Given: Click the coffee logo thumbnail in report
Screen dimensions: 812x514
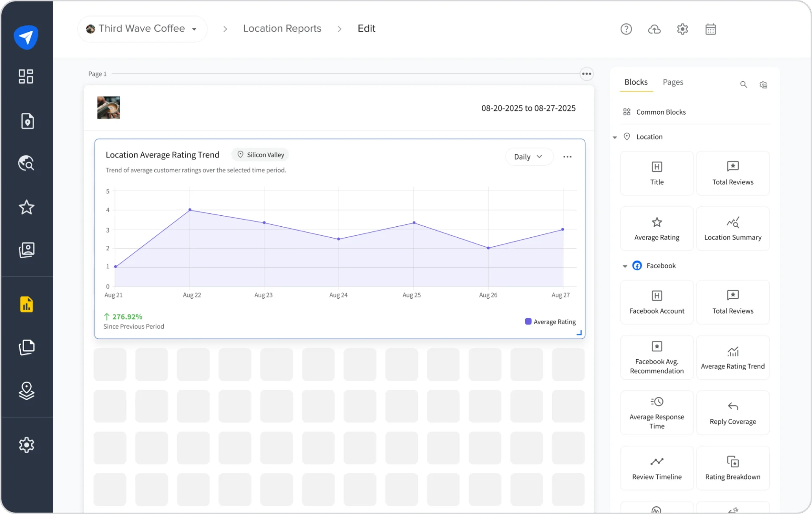Looking at the screenshot, I should click(108, 107).
